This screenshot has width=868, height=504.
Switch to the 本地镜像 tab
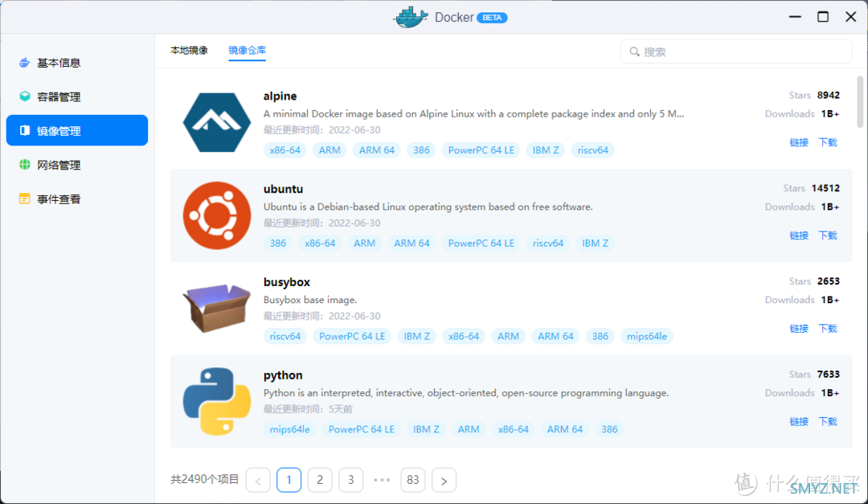tap(190, 51)
